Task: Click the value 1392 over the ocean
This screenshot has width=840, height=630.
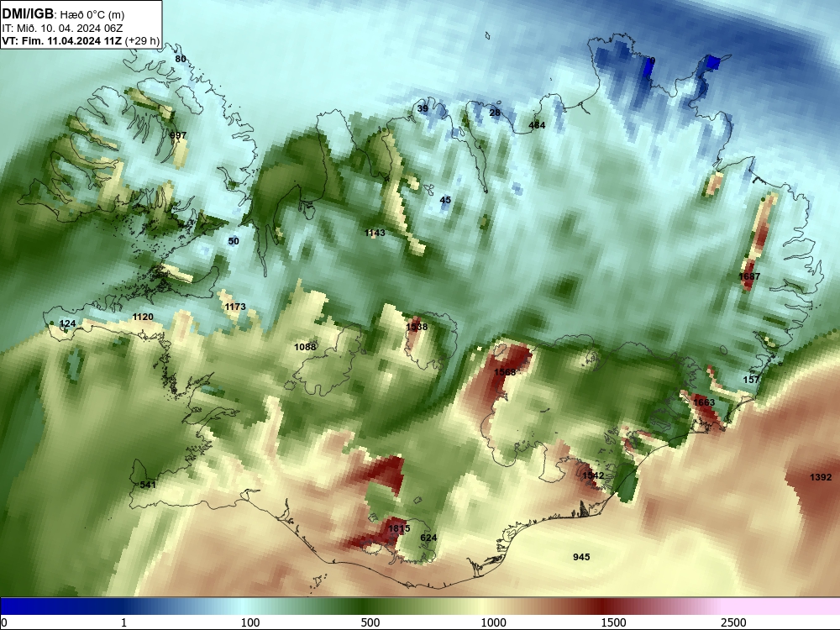Action: [821, 477]
